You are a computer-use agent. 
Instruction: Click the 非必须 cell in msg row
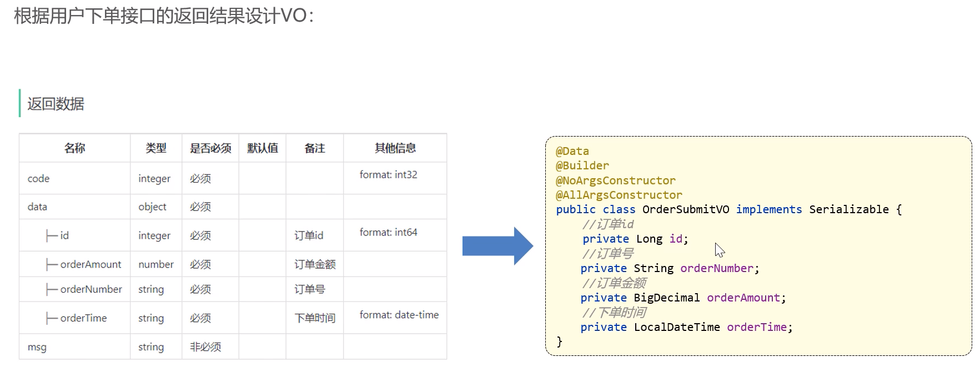tap(205, 347)
